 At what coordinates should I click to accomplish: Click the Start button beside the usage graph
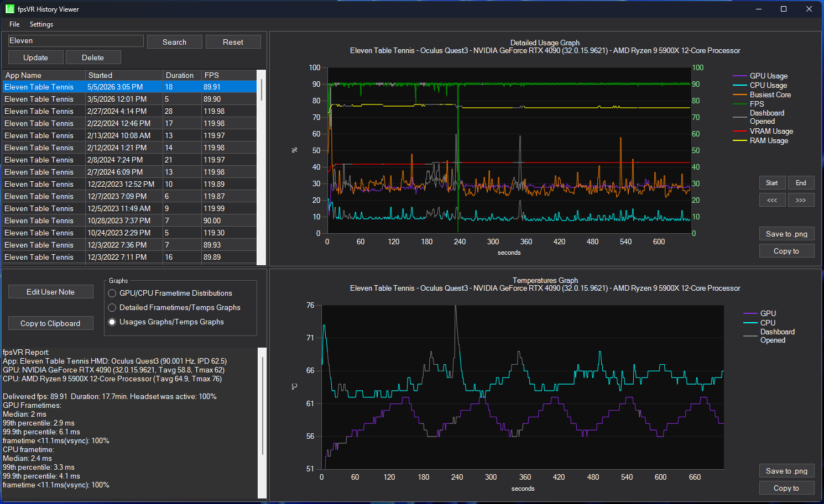772,183
